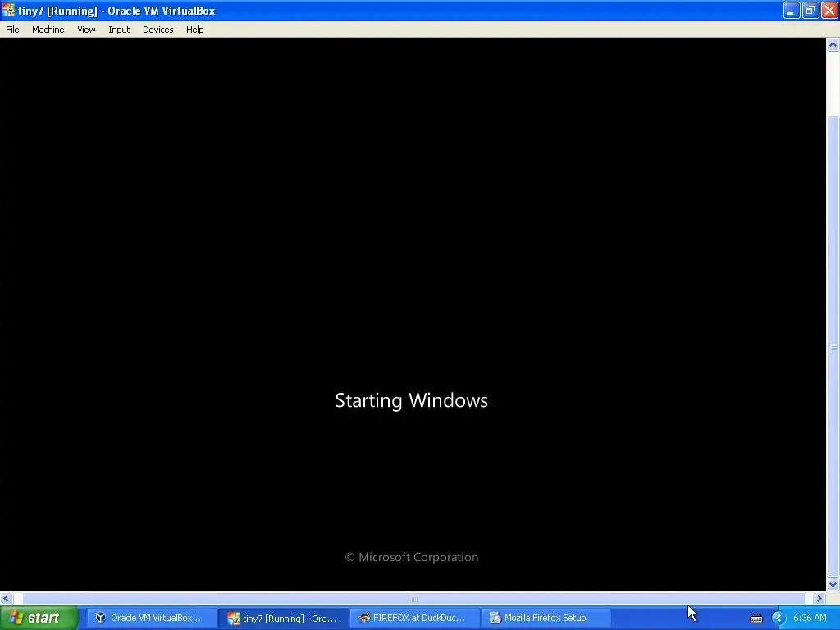
Task: Click the 6:36 AM clock
Action: pos(810,618)
